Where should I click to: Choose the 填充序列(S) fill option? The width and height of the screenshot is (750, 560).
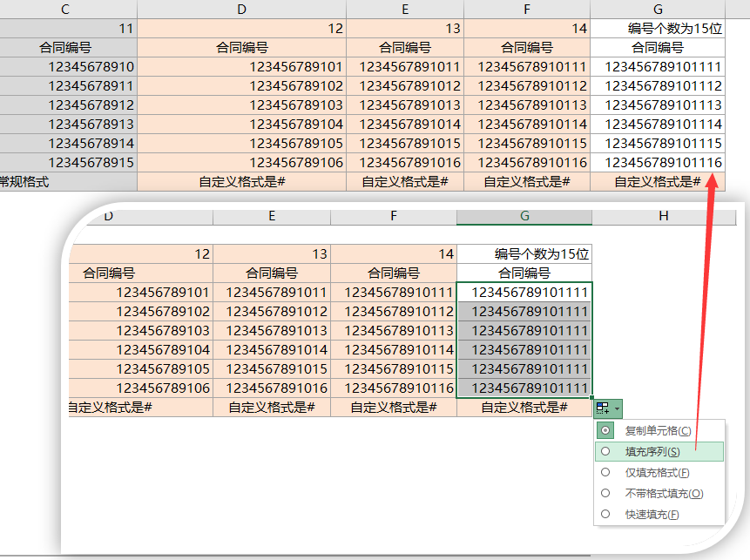coord(659,451)
